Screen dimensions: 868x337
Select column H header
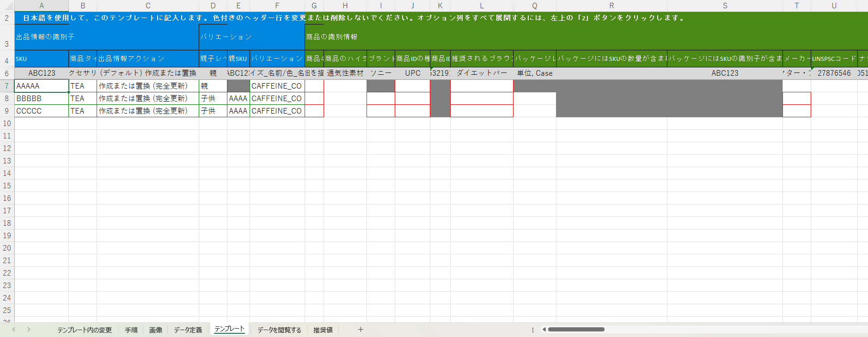click(345, 6)
